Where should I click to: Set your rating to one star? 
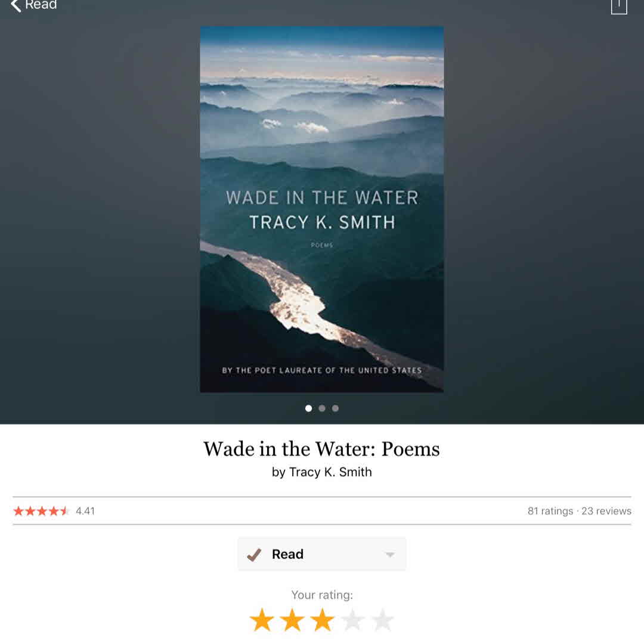tap(262, 620)
